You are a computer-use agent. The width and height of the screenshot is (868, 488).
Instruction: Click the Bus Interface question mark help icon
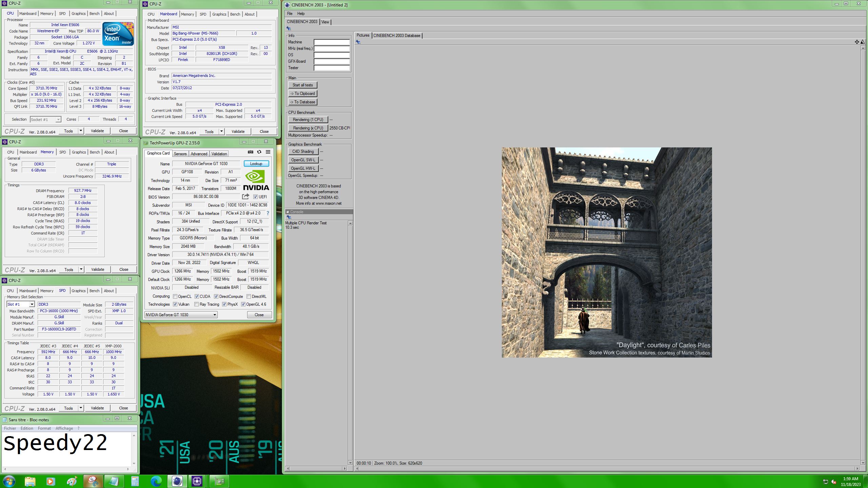point(268,213)
